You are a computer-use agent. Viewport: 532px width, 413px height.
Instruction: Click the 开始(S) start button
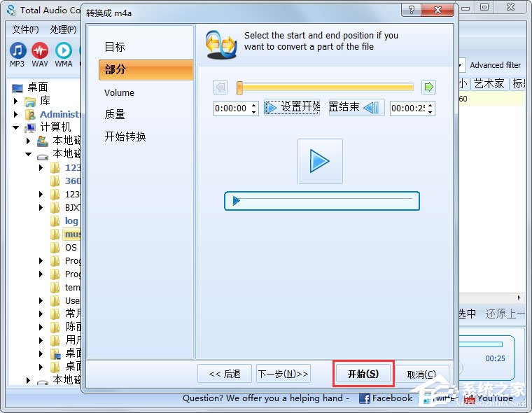pyautogui.click(x=363, y=374)
